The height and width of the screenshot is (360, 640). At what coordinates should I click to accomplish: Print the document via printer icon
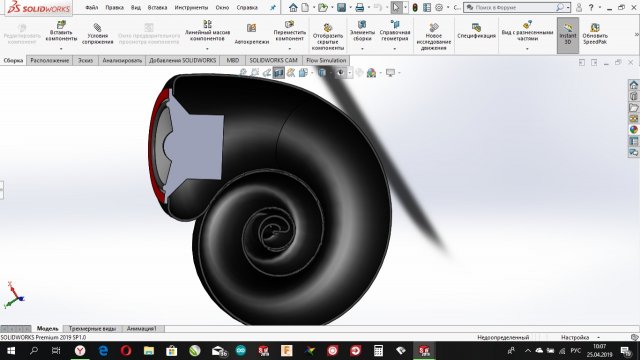(359, 7)
